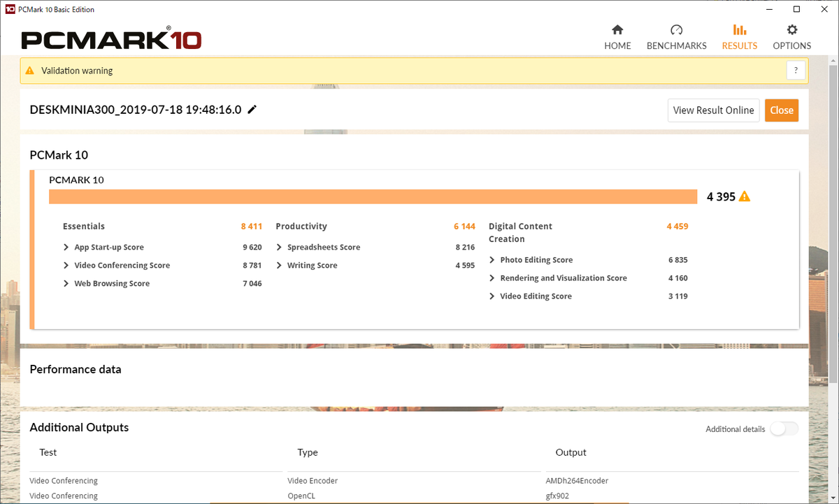Click the Additional Outputs heading

pos(79,427)
